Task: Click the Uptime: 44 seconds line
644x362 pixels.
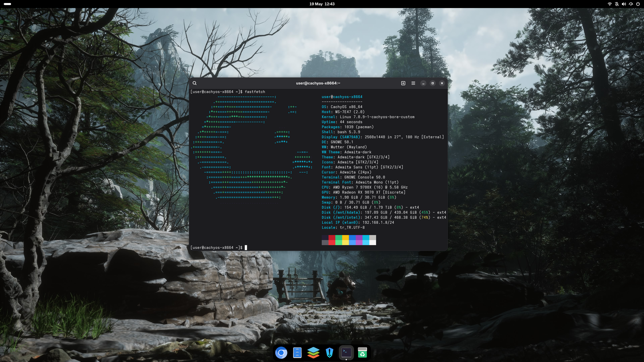Action: (342, 122)
